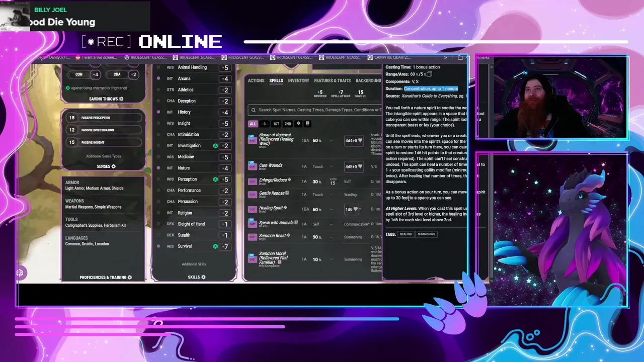
Task: Roll the 4d4+5 healing for Bloom of Renewal
Action: (x=354, y=140)
